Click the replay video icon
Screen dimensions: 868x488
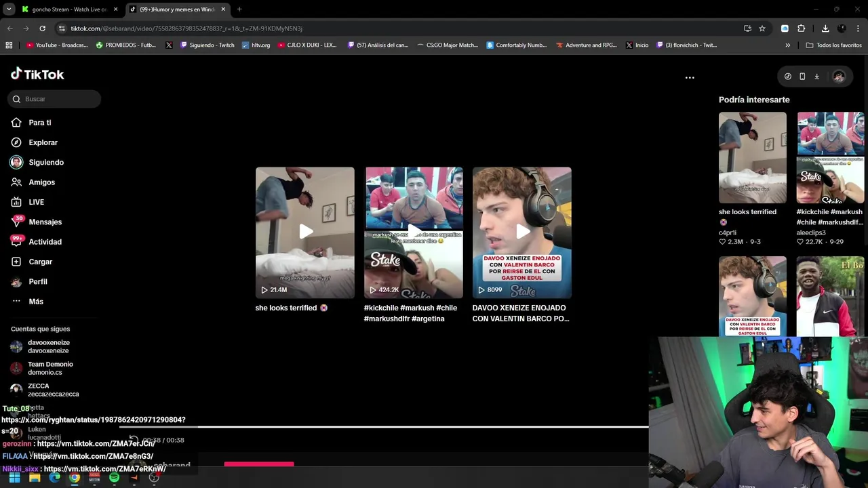[x=134, y=440]
